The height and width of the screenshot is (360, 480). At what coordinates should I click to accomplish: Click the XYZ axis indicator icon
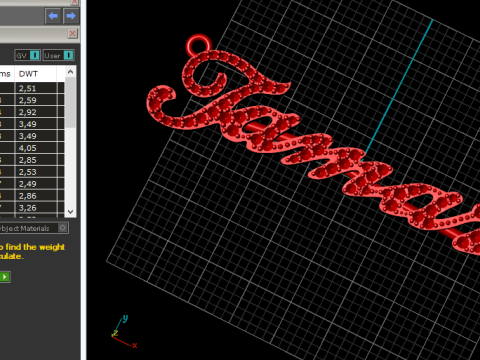pos(123,332)
